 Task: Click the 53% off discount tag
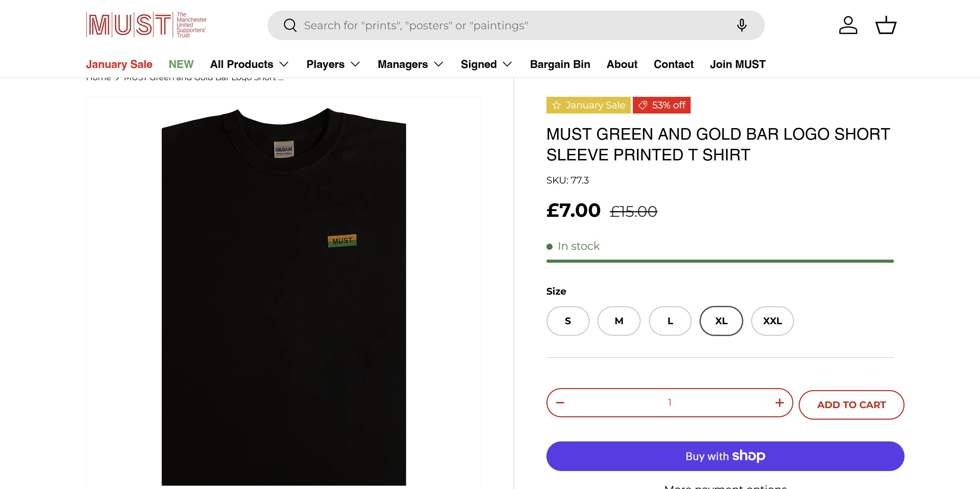(662, 105)
